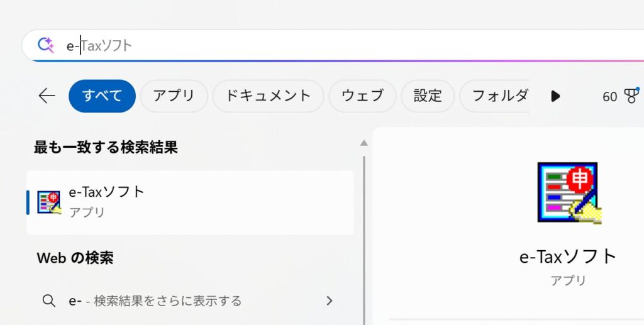Show more filters with the right triangle arrow
The image size is (644, 325).
pyautogui.click(x=555, y=96)
